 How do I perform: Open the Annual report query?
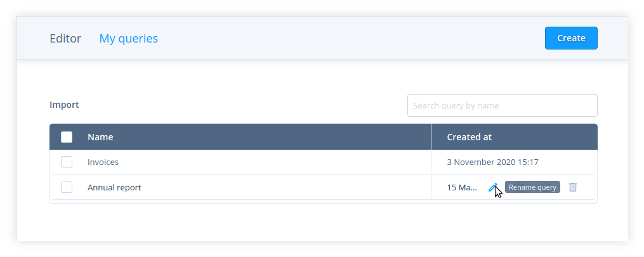click(x=114, y=187)
